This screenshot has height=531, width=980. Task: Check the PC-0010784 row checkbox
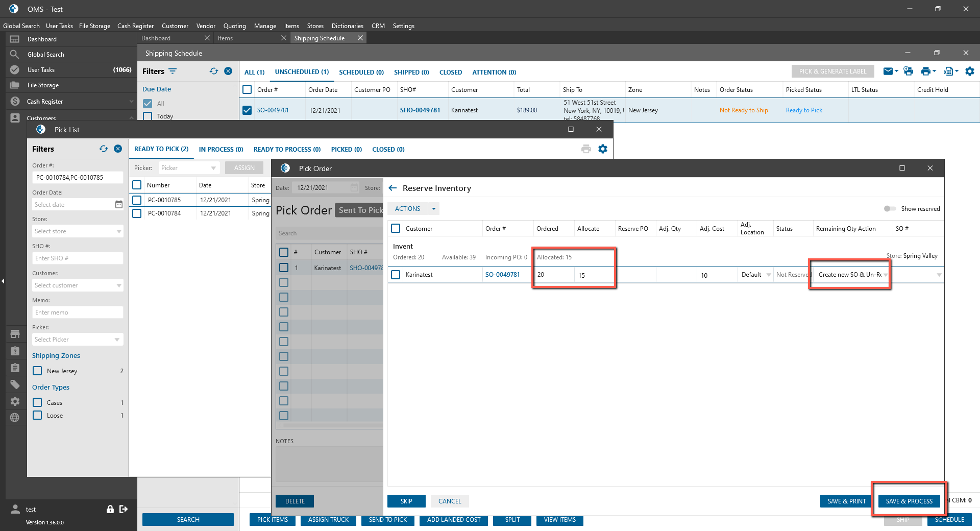[137, 213]
